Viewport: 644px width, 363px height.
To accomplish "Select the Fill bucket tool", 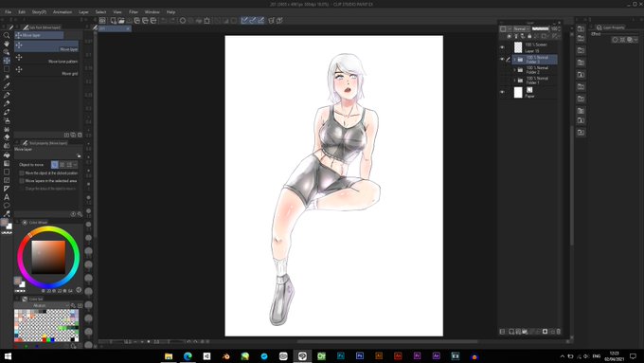I will [x=7, y=154].
